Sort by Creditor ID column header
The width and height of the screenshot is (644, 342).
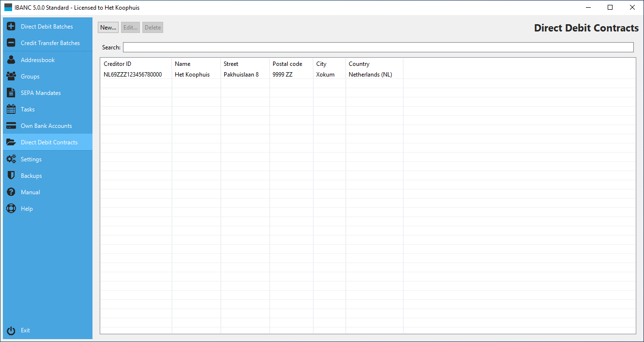click(x=136, y=64)
